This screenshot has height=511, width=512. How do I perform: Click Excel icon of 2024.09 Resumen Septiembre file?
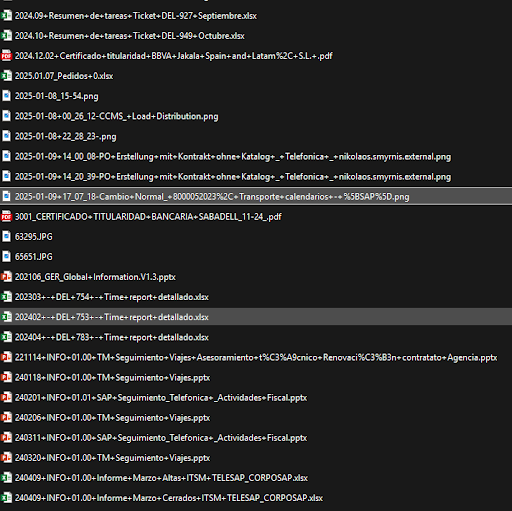click(6, 16)
